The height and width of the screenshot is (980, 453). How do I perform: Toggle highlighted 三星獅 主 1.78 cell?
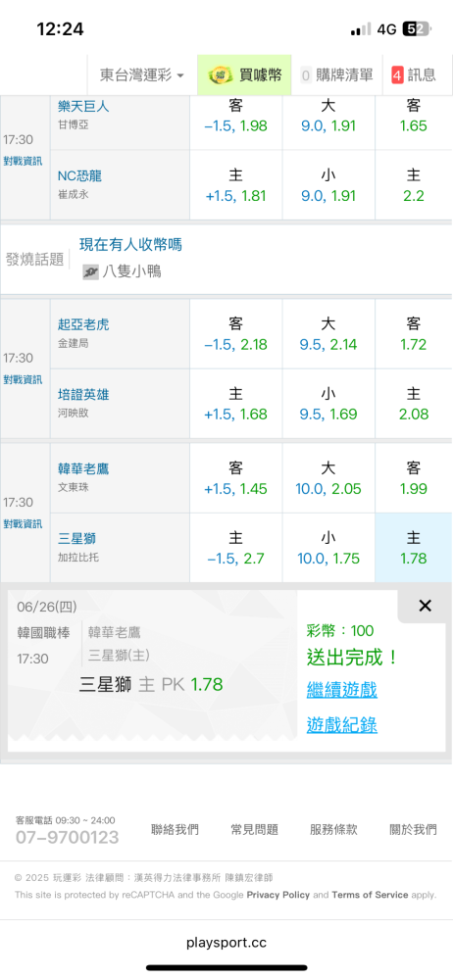413,548
